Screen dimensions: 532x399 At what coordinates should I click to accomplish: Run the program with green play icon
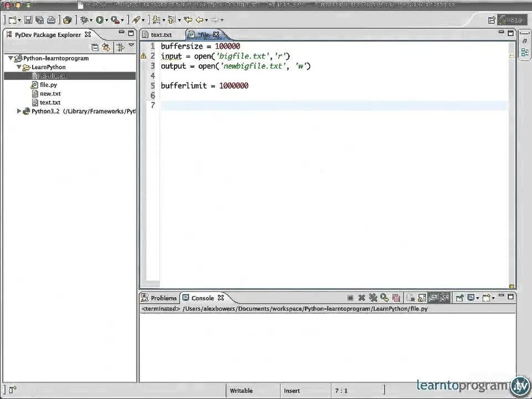(99, 20)
